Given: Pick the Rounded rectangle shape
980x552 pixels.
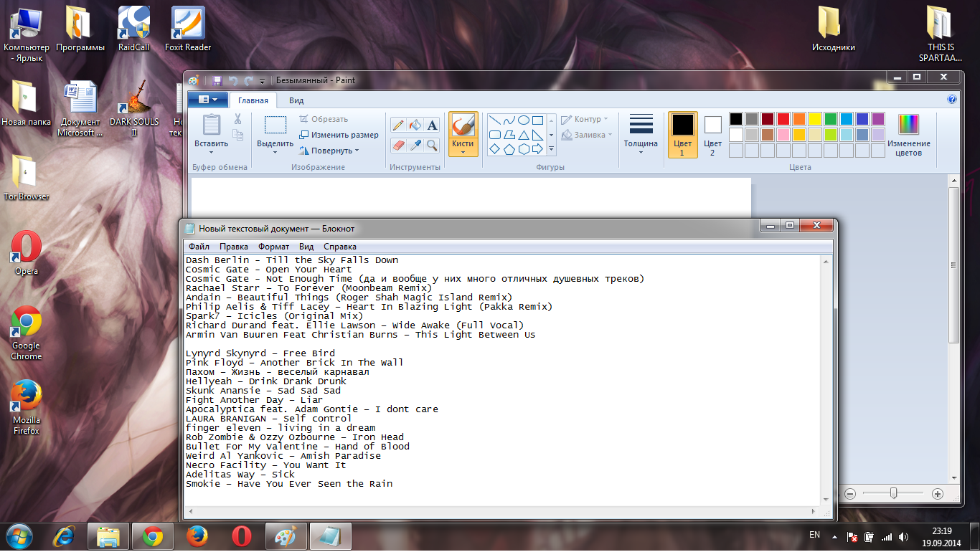Looking at the screenshot, I should pyautogui.click(x=494, y=134).
